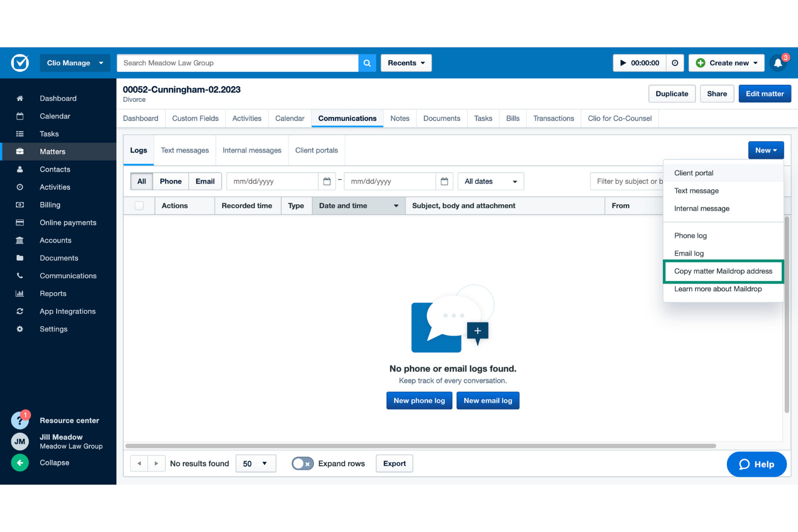Screen dimensions: 798x532
Task: Click the Export button
Action: (x=395, y=464)
